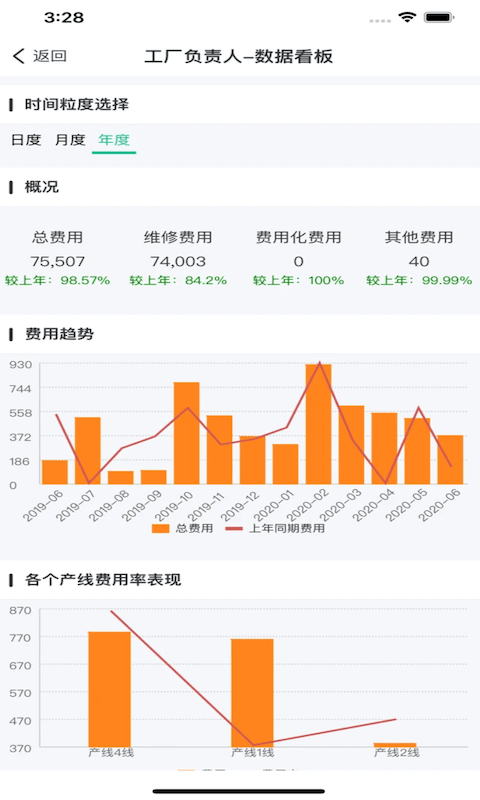480x800 pixels.
Task: Tap the 3:28 clock in status bar
Action: (64, 17)
